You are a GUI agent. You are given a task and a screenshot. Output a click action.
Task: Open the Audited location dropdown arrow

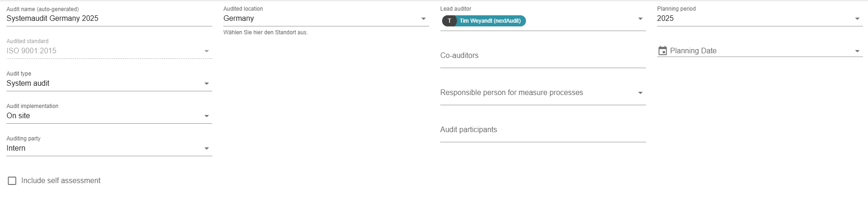423,19
